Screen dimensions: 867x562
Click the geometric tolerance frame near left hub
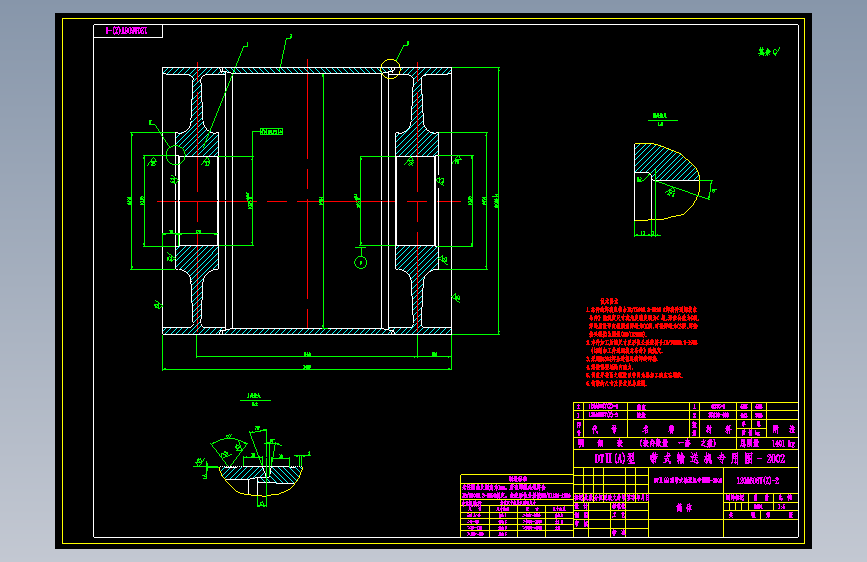(x=271, y=132)
